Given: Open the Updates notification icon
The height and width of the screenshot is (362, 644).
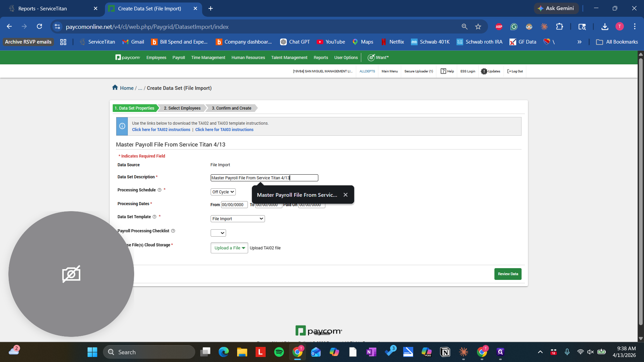Looking at the screenshot, I should click(x=484, y=71).
